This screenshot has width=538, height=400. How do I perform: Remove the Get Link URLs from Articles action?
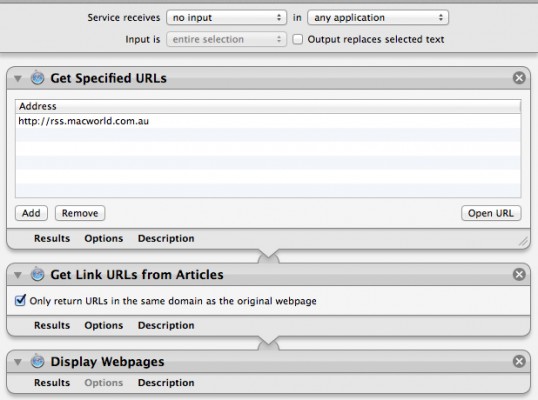[x=519, y=274]
